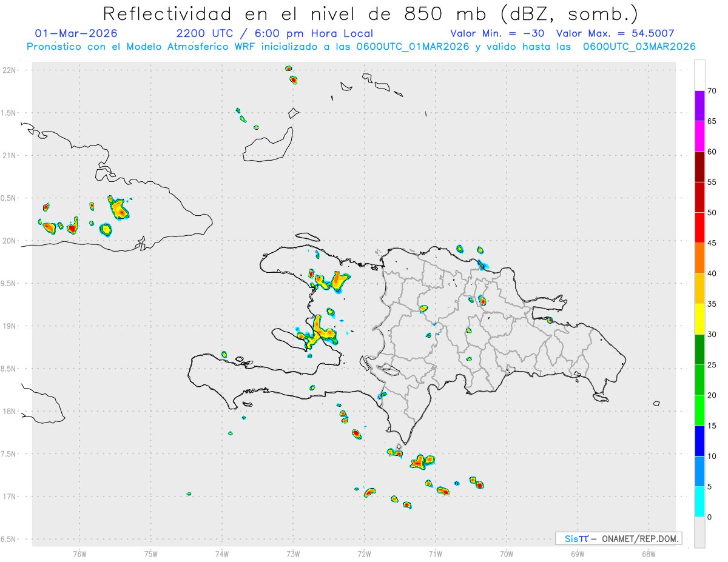This screenshot has width=728, height=562.
Task: Click the blue 10-15 dBZ color band
Action: click(699, 441)
